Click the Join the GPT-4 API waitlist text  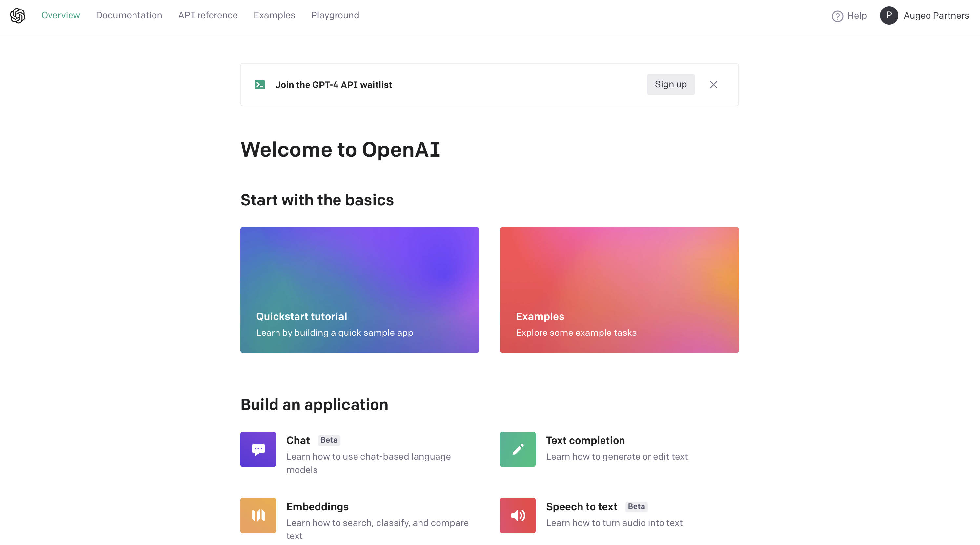tap(334, 84)
